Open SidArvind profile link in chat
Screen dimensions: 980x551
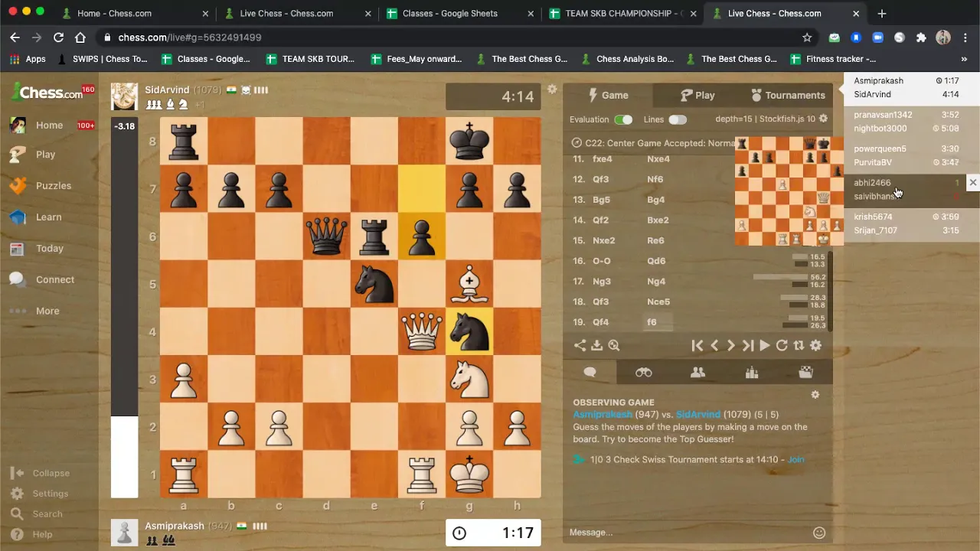[697, 414]
